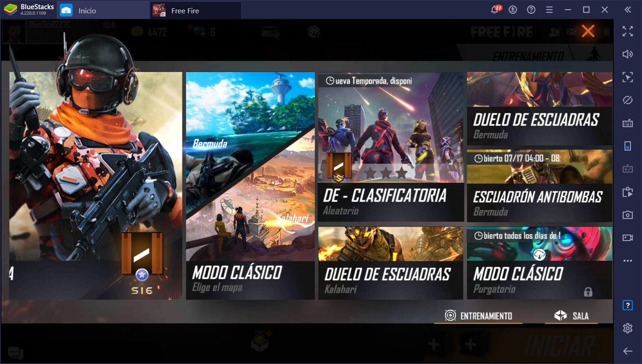The width and height of the screenshot is (642, 364).
Task: Collapse the BlueStacks sidebar with double chevron
Action: [627, 10]
